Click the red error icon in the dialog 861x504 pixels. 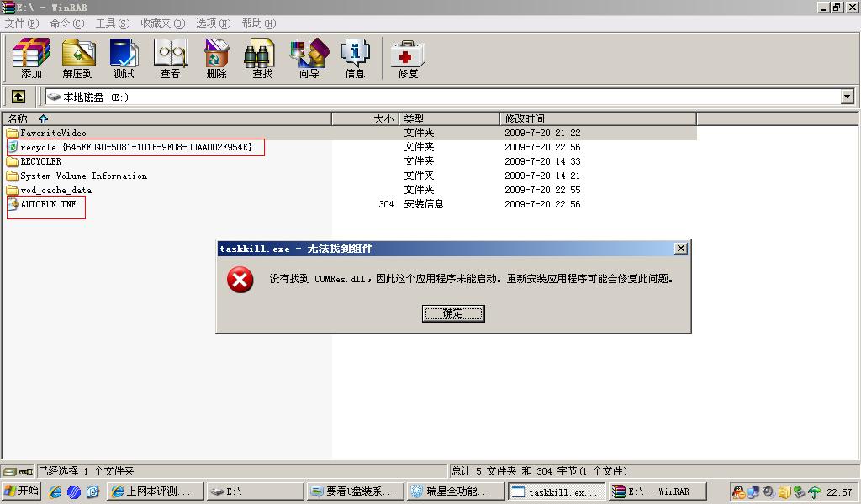[x=240, y=280]
